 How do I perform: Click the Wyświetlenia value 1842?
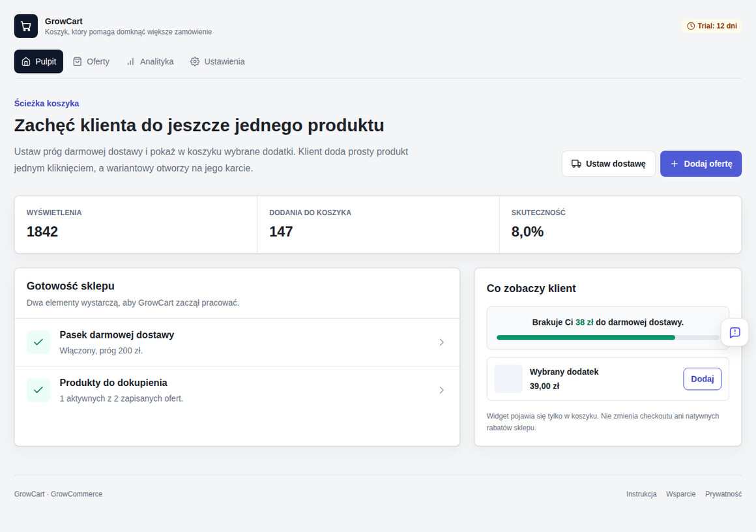42,231
